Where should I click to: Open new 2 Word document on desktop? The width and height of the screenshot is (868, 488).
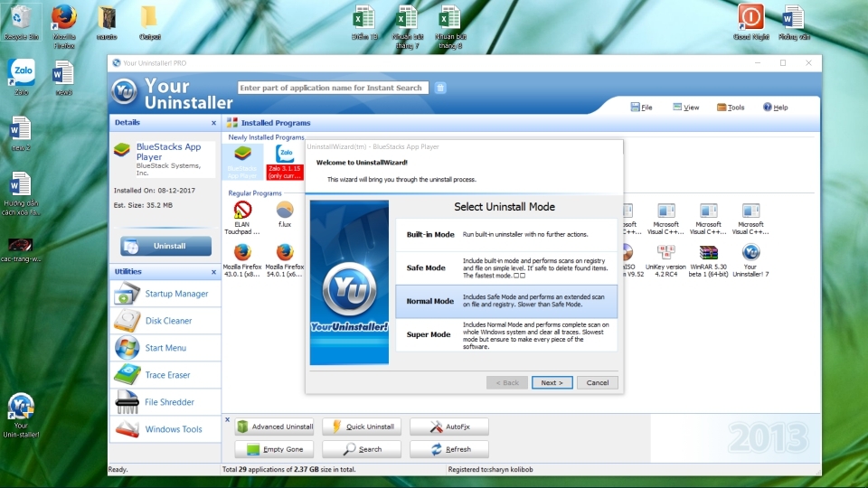21,133
